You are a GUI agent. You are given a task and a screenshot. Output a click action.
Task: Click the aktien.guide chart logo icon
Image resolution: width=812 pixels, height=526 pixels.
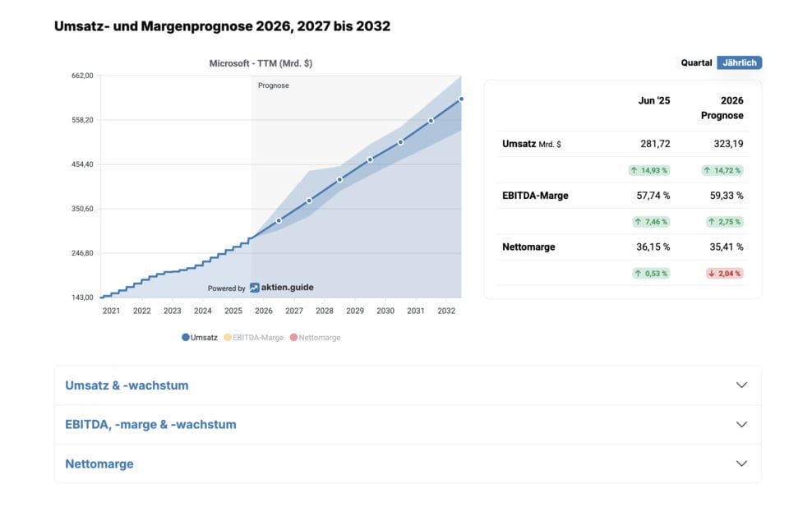tap(254, 288)
